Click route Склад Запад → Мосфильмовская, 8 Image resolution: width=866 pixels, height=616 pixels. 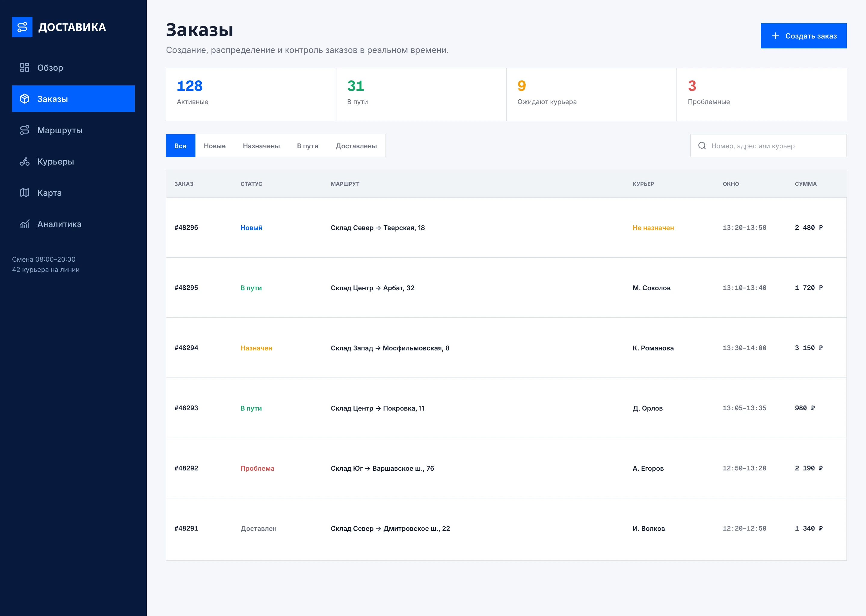(390, 348)
